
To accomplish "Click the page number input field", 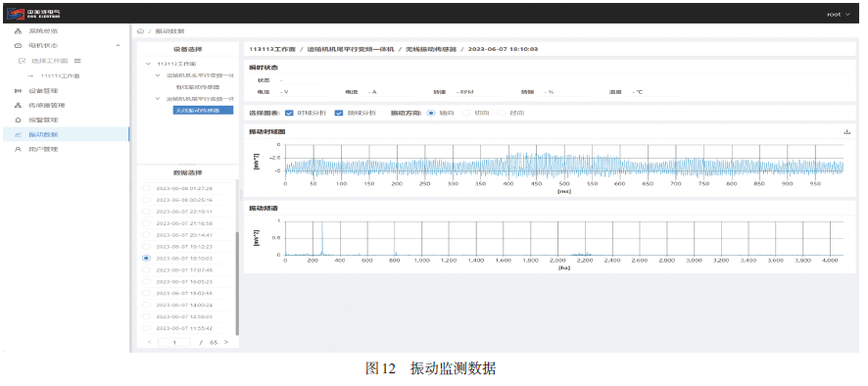I will [173, 342].
